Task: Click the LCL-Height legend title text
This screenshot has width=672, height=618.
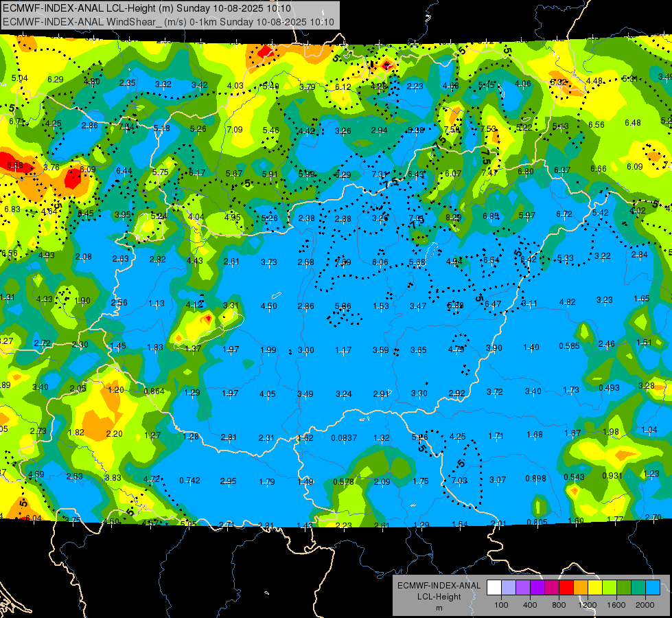Action: 439,597
